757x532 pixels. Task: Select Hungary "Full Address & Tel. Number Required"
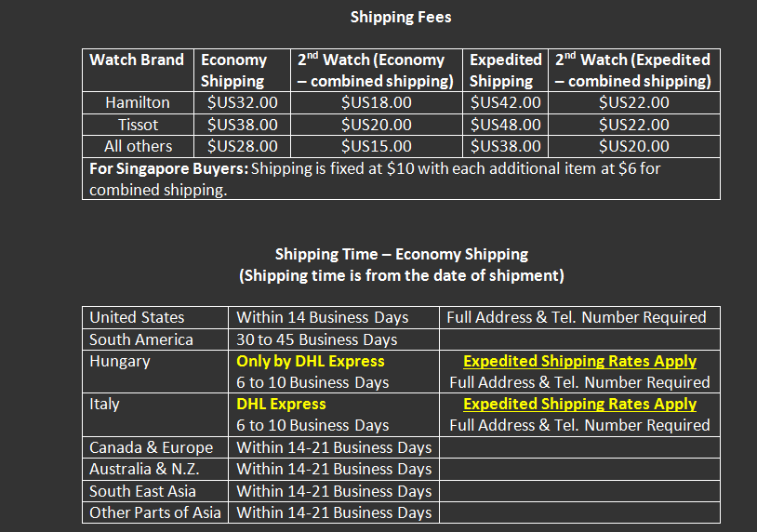(x=579, y=383)
